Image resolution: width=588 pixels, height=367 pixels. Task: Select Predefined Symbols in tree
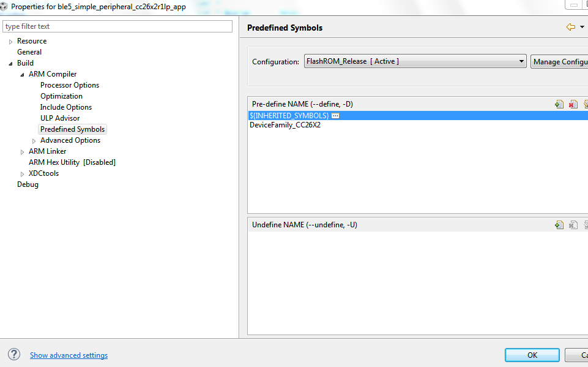pyautogui.click(x=72, y=129)
